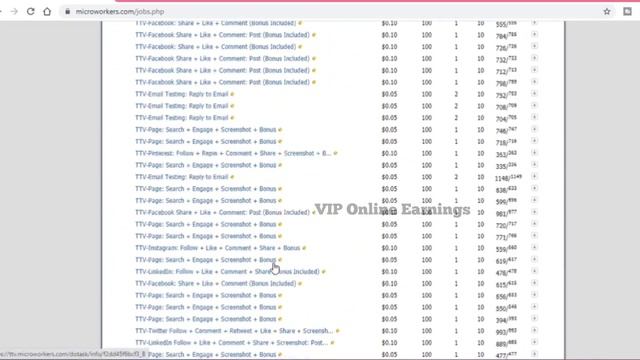Bookmark this page with the star icon
The height and width of the screenshot is (360, 640).
607,11
